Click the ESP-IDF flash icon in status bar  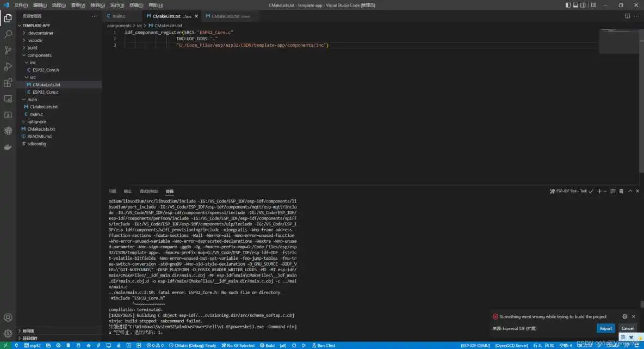pyautogui.click(x=98, y=345)
